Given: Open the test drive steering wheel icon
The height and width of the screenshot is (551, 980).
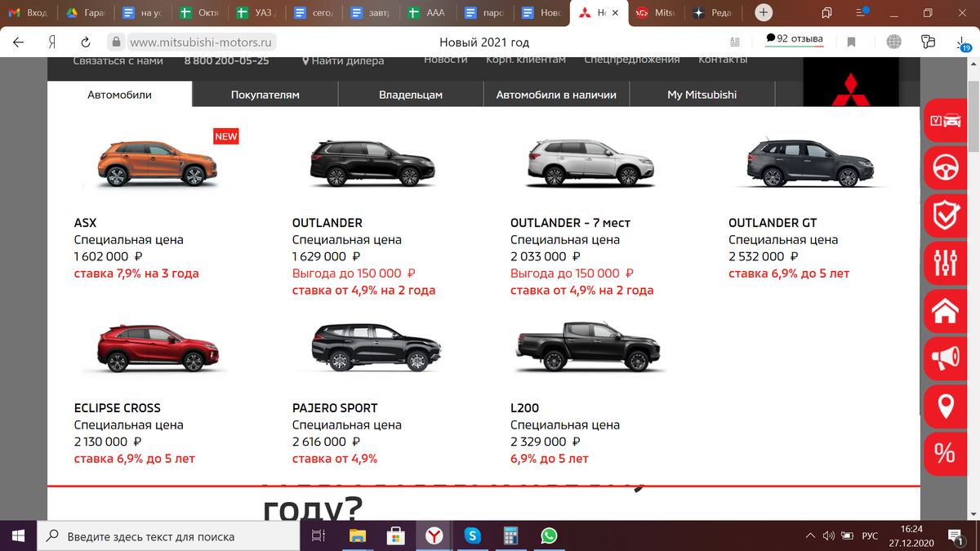Looking at the screenshot, I should [x=945, y=169].
